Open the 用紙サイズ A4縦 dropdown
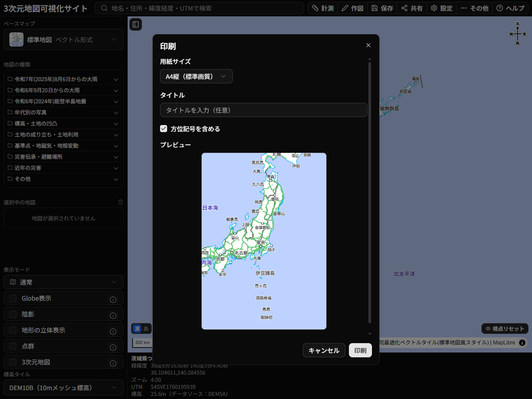532x399 pixels. 196,76
